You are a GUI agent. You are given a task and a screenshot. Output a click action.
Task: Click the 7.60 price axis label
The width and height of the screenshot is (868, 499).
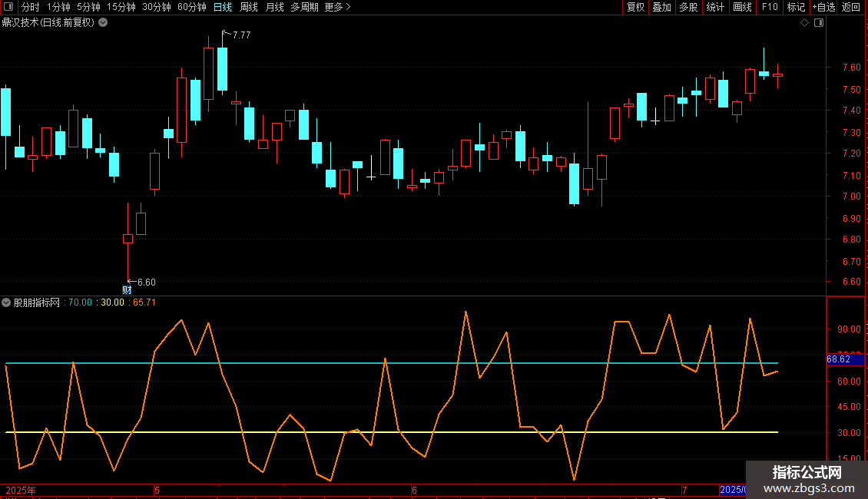coord(851,68)
